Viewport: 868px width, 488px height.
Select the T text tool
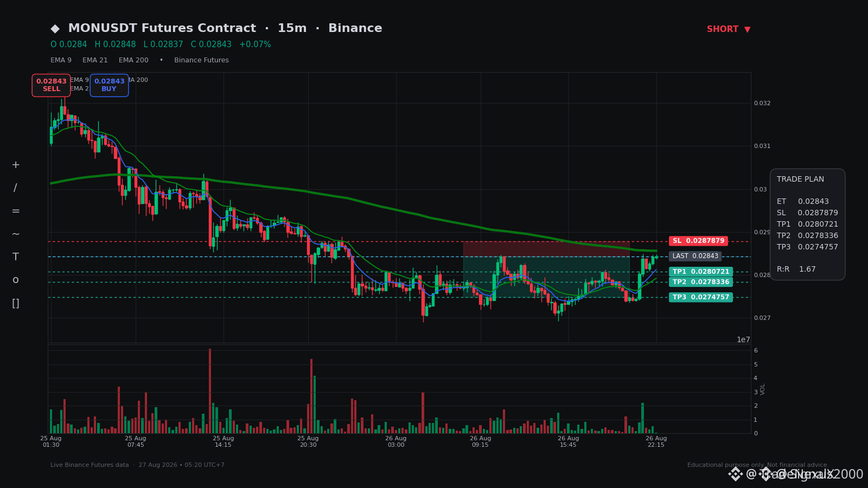coord(16,257)
